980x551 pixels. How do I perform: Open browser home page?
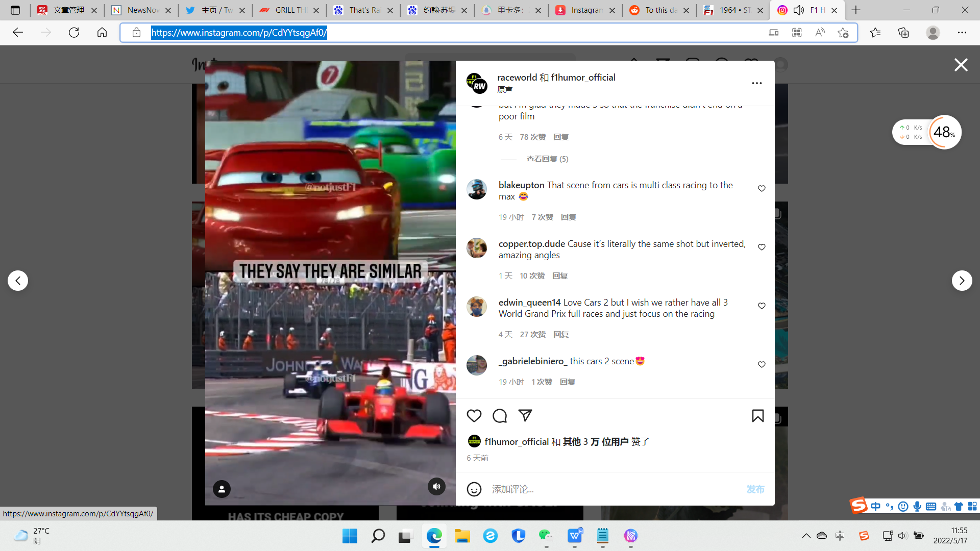point(102,33)
